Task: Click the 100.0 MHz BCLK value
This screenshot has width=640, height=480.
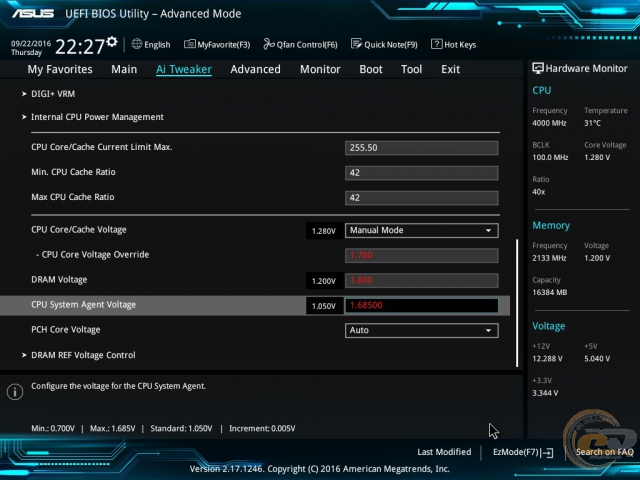Action: click(550, 157)
